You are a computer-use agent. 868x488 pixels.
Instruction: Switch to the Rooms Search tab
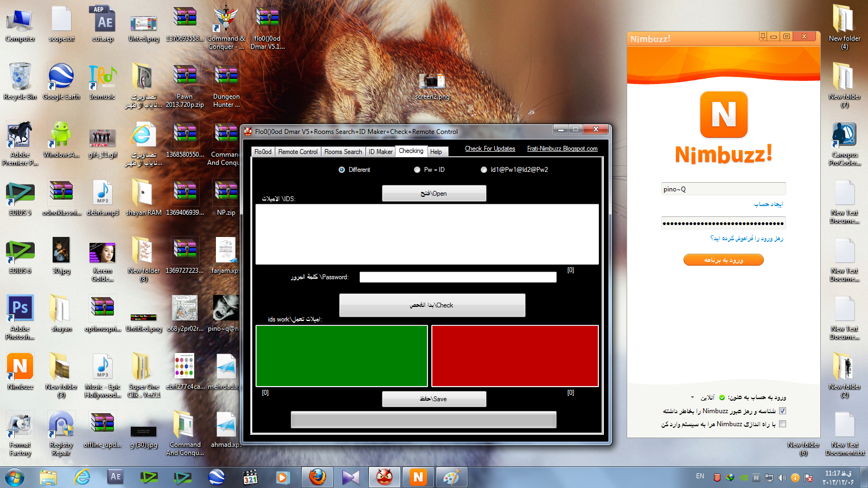pos(343,152)
